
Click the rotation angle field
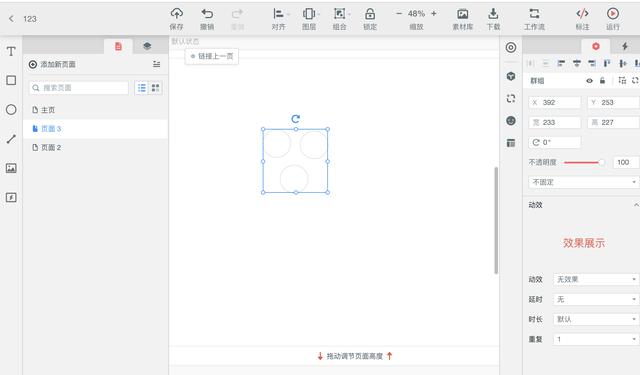(555, 142)
